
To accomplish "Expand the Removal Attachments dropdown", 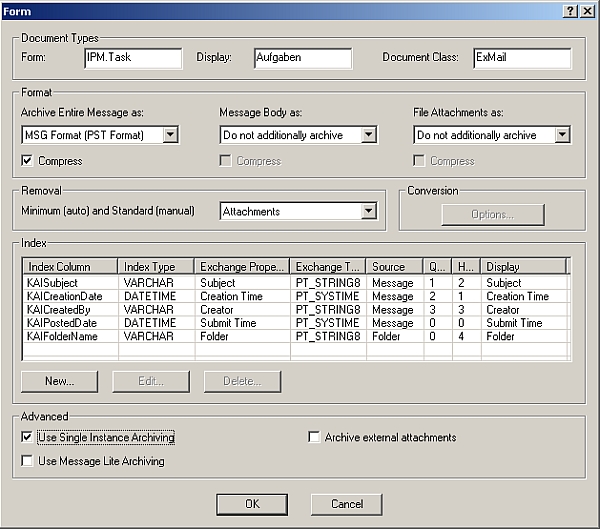I will [x=368, y=211].
